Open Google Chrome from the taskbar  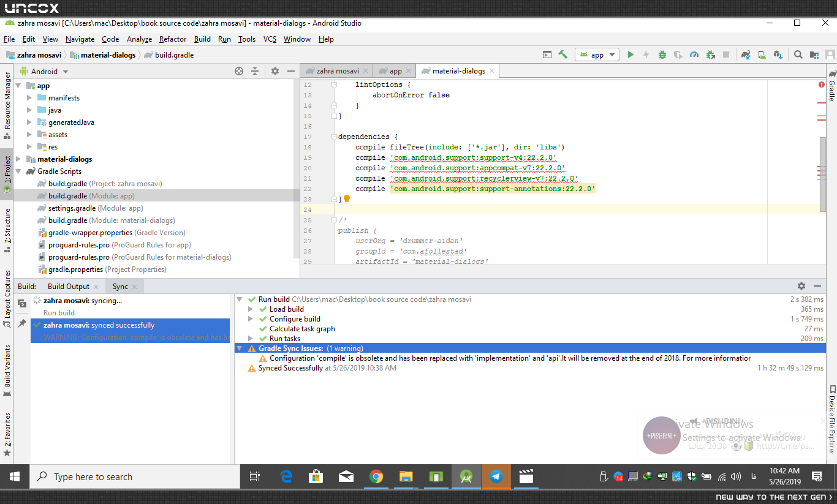pyautogui.click(x=376, y=476)
